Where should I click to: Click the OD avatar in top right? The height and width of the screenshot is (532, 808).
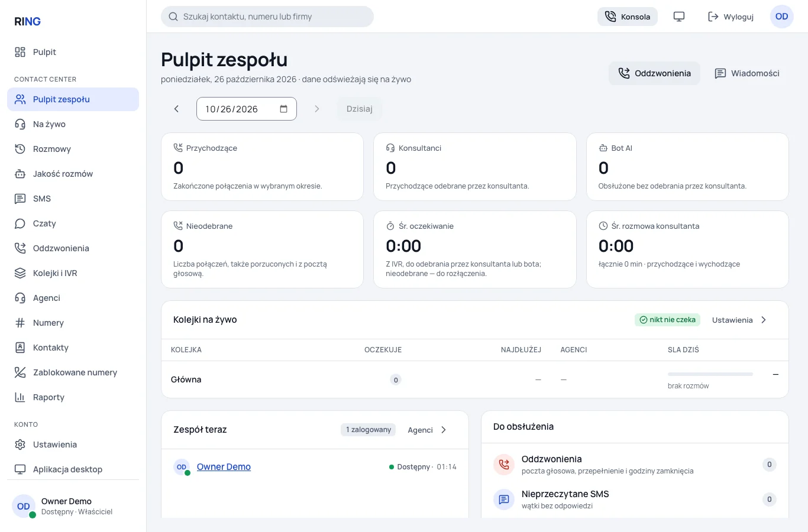pos(782,17)
